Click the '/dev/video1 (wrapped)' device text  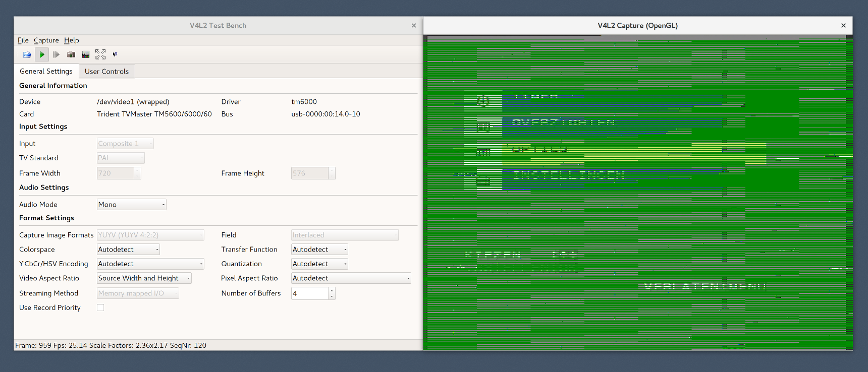[133, 102]
